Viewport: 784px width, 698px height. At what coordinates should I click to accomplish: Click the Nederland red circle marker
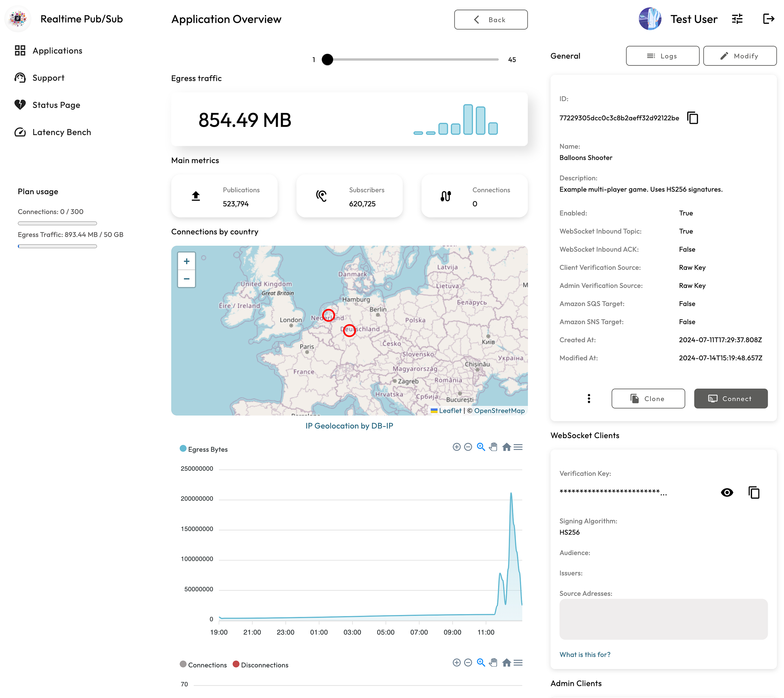[x=328, y=315]
